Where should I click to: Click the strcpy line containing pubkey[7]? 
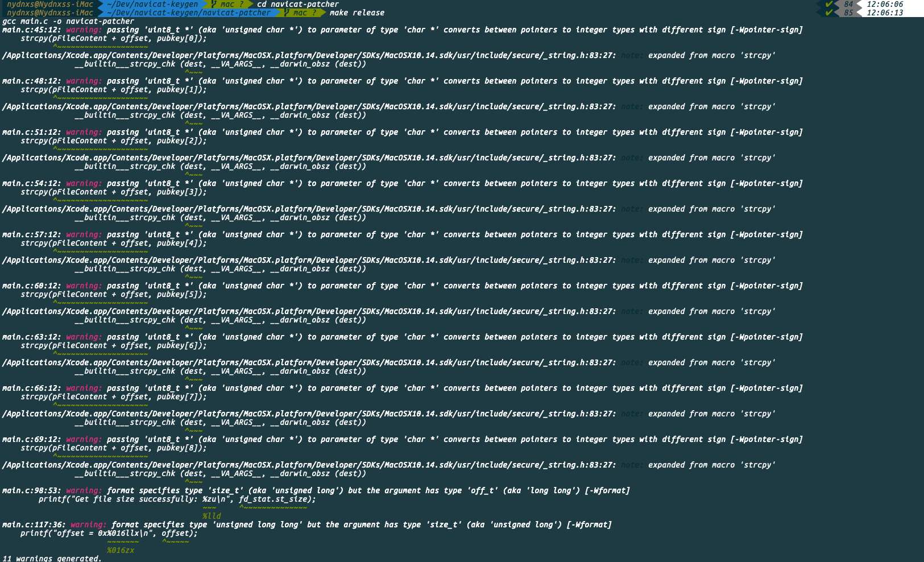tap(114, 396)
